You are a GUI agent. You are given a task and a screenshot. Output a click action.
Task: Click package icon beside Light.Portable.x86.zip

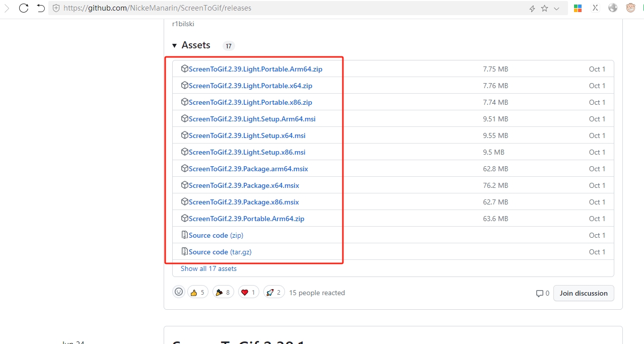click(x=184, y=102)
